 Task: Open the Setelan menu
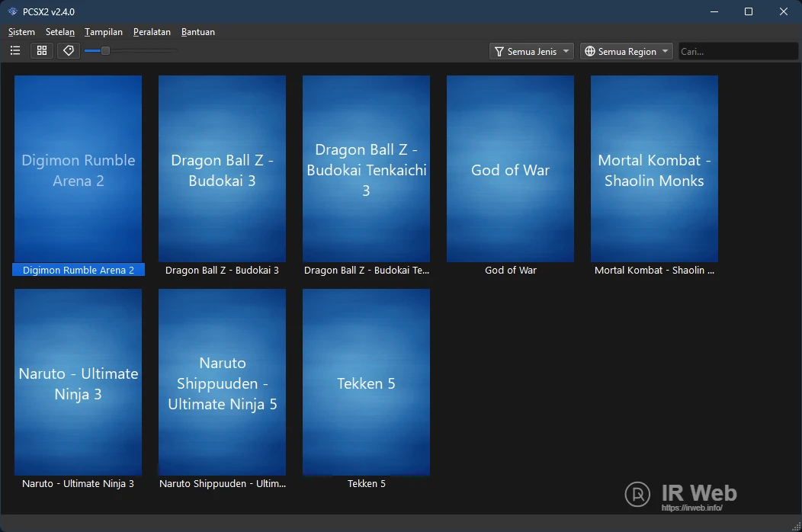coord(60,32)
